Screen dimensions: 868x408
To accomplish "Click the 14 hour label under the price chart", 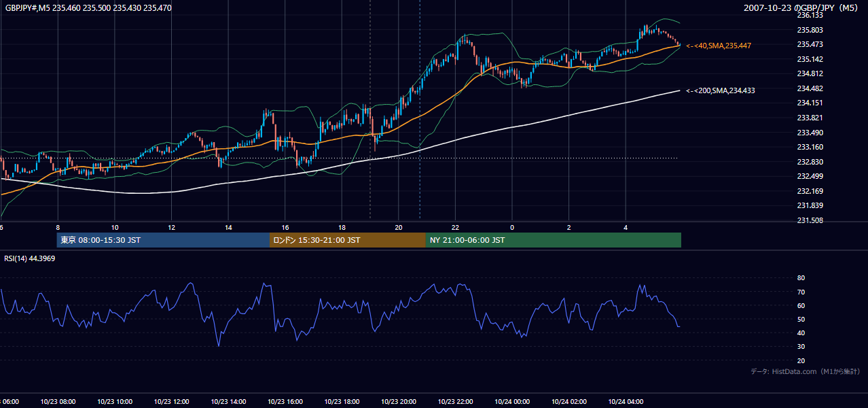I will 228,228.
